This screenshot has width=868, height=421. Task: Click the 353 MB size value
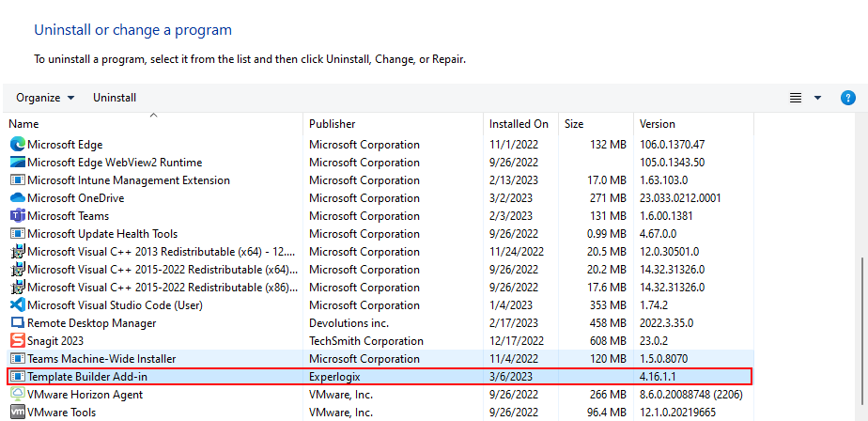pos(608,304)
